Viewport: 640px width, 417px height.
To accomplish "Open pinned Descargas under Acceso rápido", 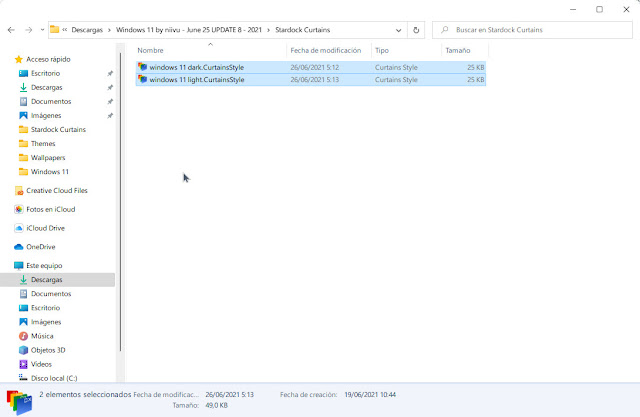I will pyautogui.click(x=47, y=87).
